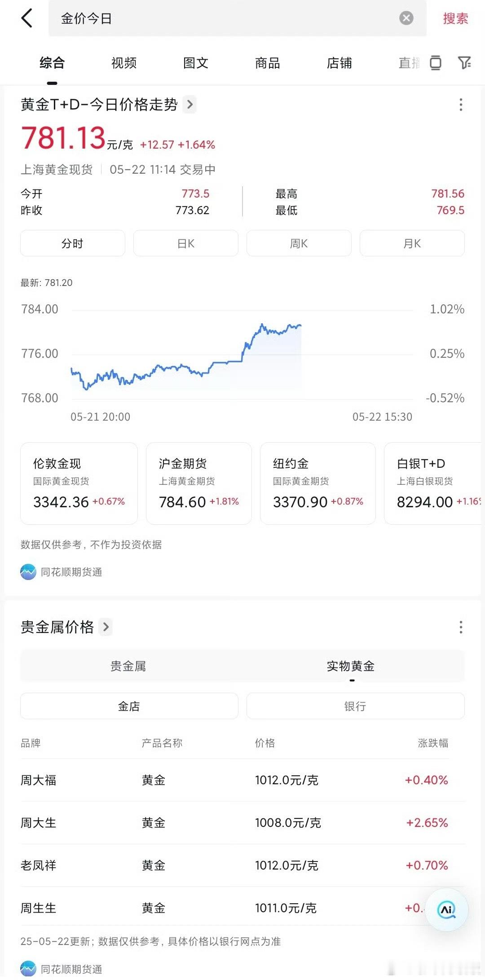This screenshot has height=980, width=485.
Task: Clear the search text with the X icon
Action: [406, 18]
